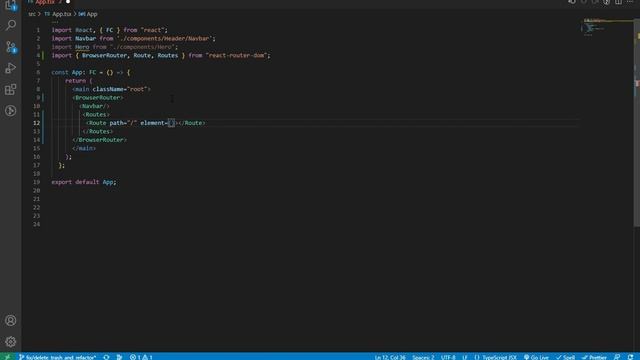
Task: Switch git branch fix/delete trash and refactor
Action: (58, 357)
